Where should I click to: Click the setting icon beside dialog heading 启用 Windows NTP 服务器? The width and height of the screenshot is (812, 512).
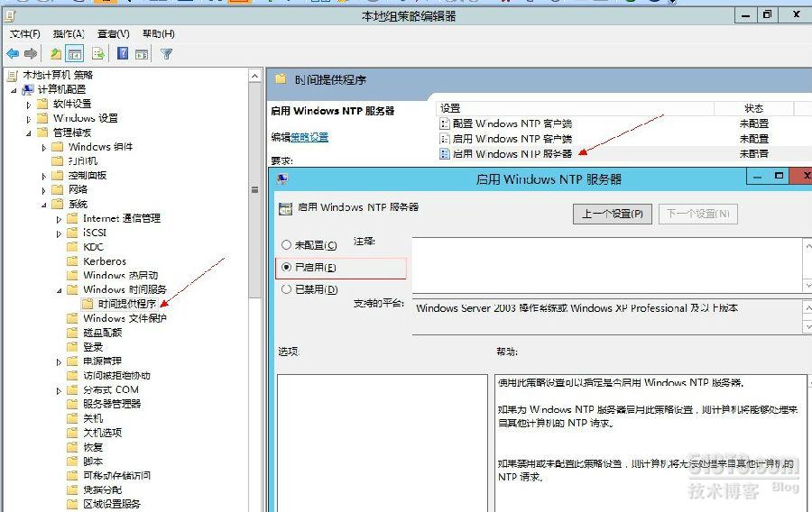click(285, 208)
